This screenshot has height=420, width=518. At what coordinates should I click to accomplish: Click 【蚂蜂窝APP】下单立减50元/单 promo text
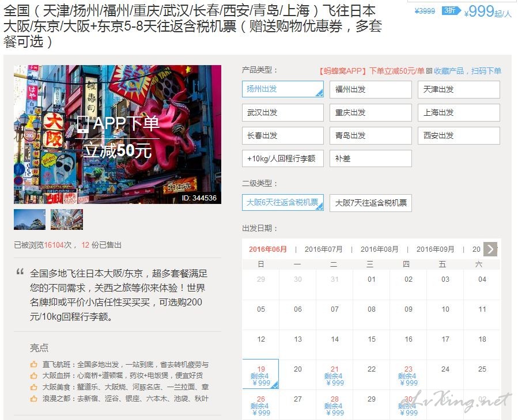pyautogui.click(x=371, y=71)
